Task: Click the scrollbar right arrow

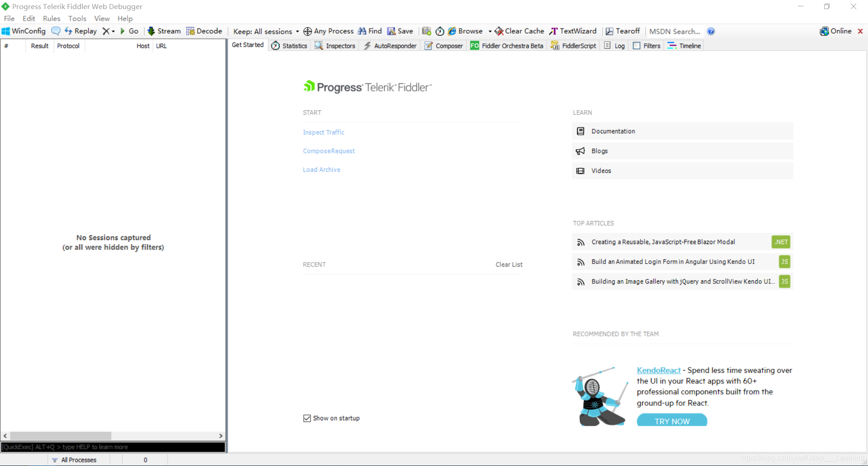Action: click(221, 436)
